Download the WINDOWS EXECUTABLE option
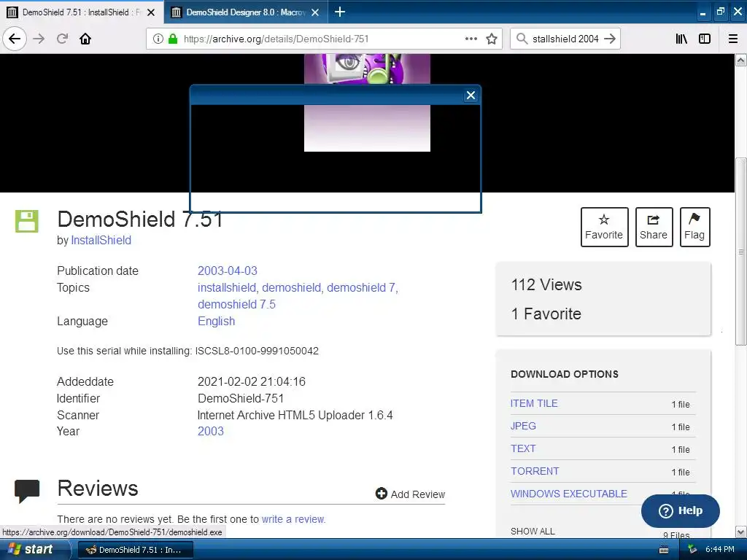 coord(569,494)
